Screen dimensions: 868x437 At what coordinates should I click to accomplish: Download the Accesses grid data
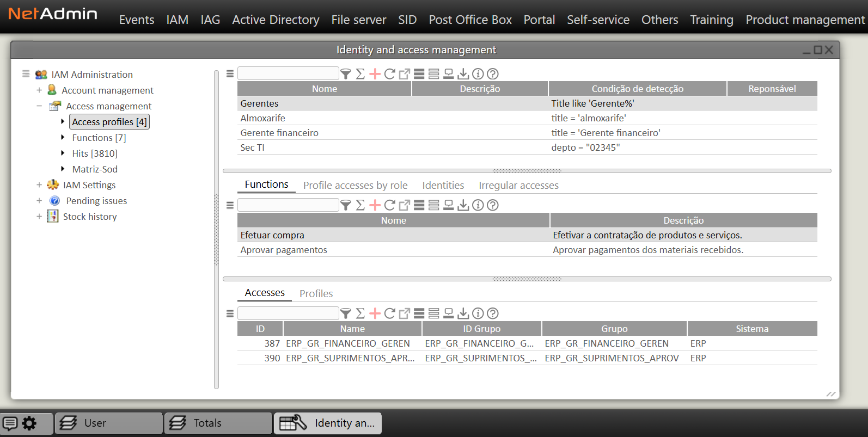(463, 313)
